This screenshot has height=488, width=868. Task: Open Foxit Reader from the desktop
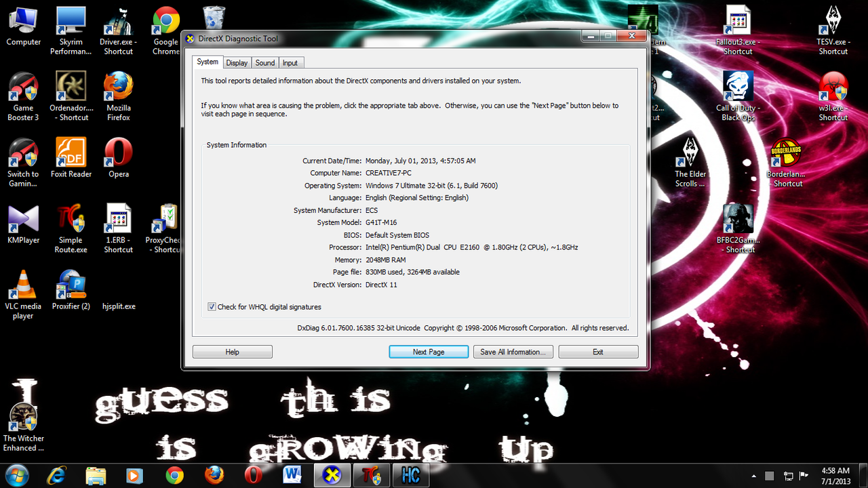click(71, 158)
